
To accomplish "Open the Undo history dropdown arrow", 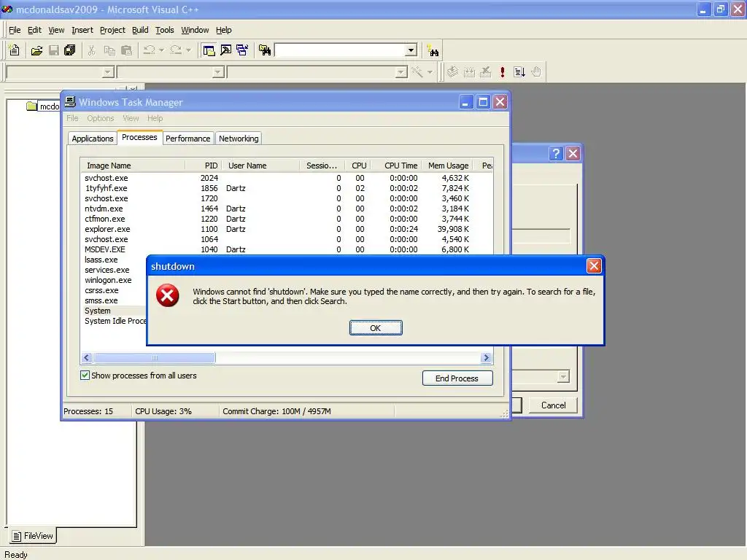I will (x=161, y=50).
